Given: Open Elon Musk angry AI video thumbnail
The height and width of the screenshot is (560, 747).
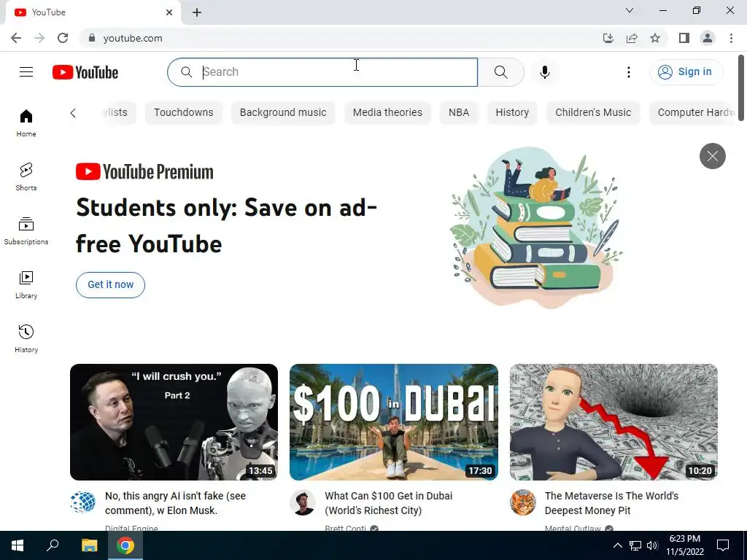Looking at the screenshot, I should (174, 422).
